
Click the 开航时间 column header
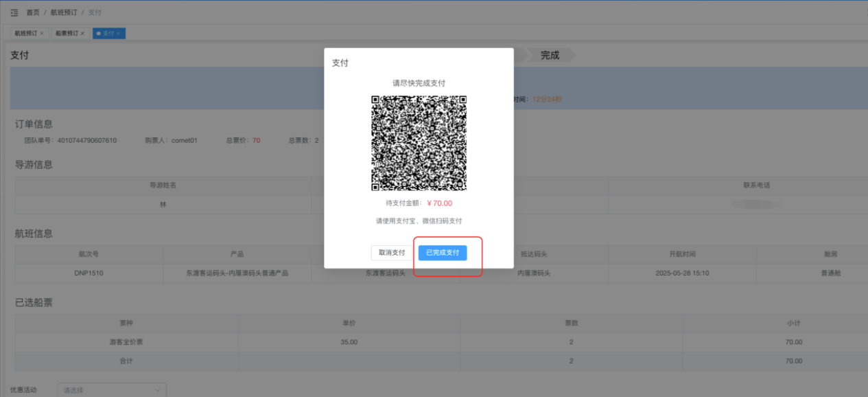pyautogui.click(x=682, y=254)
